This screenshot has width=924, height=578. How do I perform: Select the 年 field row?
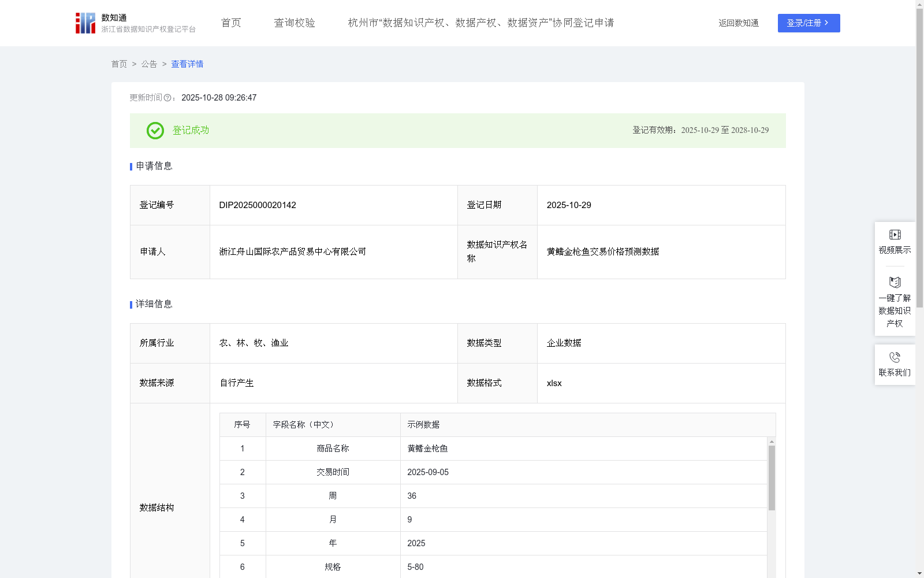493,543
